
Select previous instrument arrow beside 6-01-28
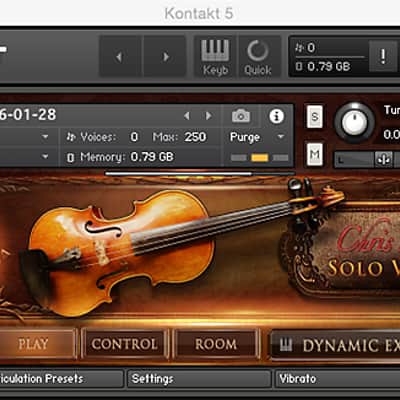click(x=187, y=116)
